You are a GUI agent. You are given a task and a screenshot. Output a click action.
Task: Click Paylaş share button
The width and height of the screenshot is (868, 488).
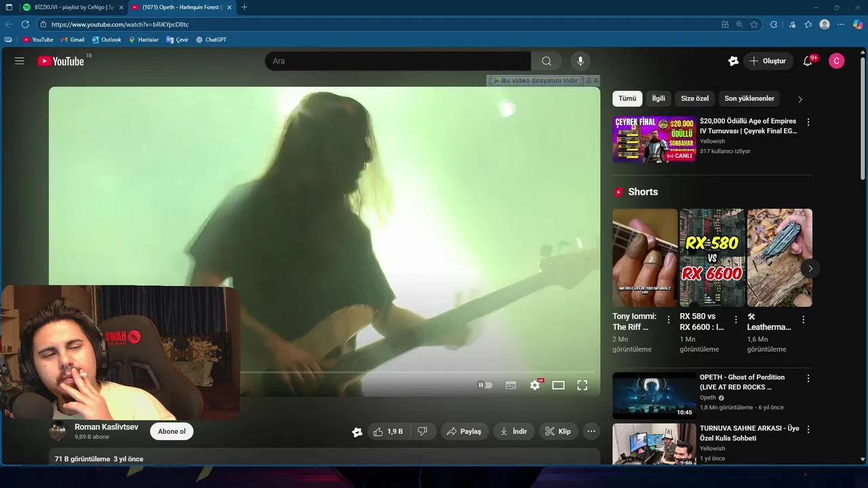[x=465, y=432]
